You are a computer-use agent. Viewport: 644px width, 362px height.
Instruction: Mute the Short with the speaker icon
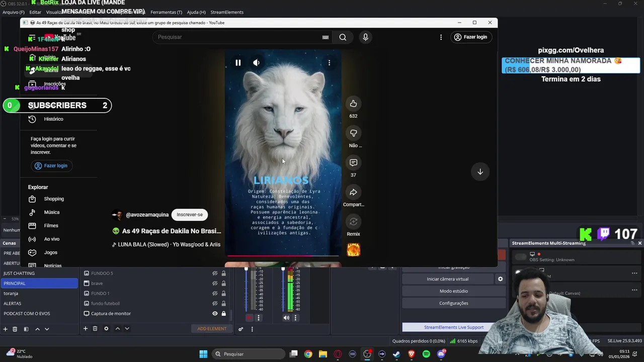click(256, 63)
